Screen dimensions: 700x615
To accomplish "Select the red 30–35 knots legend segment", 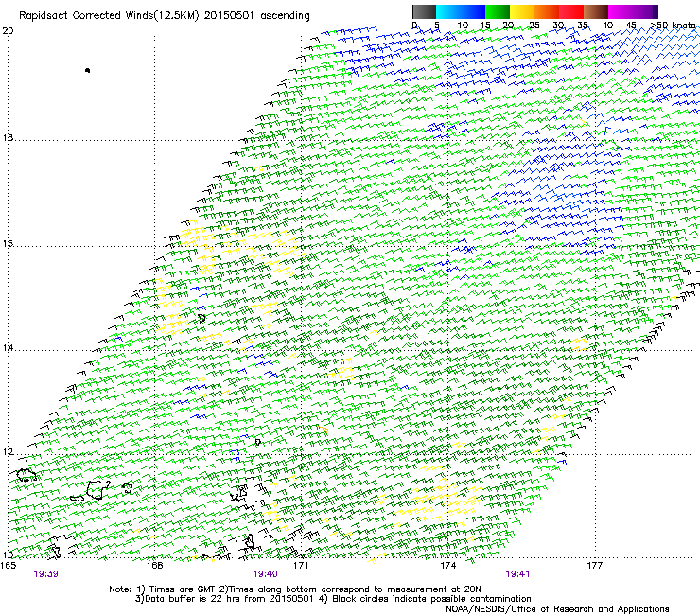I will point(571,11).
